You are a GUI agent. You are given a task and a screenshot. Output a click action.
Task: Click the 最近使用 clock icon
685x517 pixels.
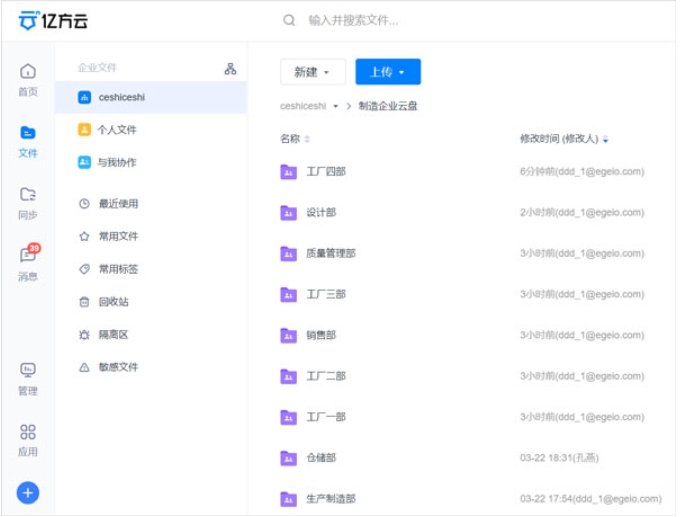pyautogui.click(x=84, y=203)
